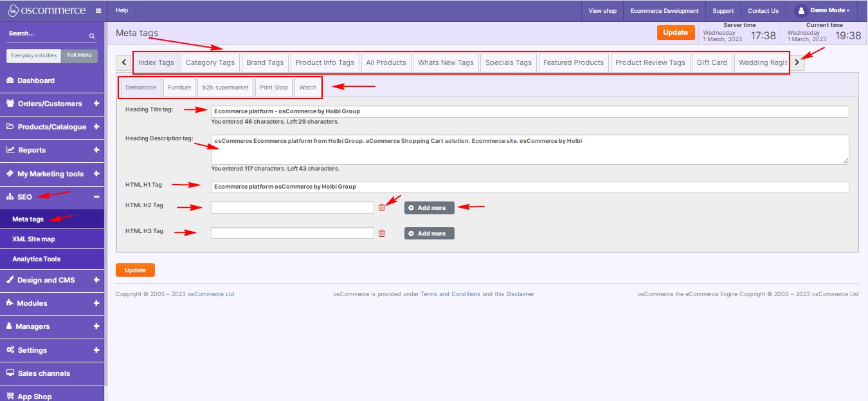Click the App Shop cart icon
This screenshot has width=868, height=401.
pyautogui.click(x=10, y=396)
